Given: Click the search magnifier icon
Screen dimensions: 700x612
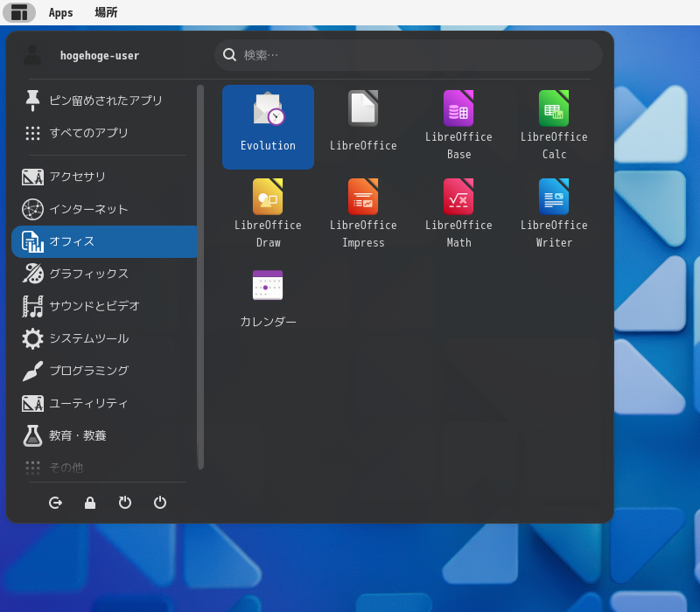Looking at the screenshot, I should click(229, 55).
